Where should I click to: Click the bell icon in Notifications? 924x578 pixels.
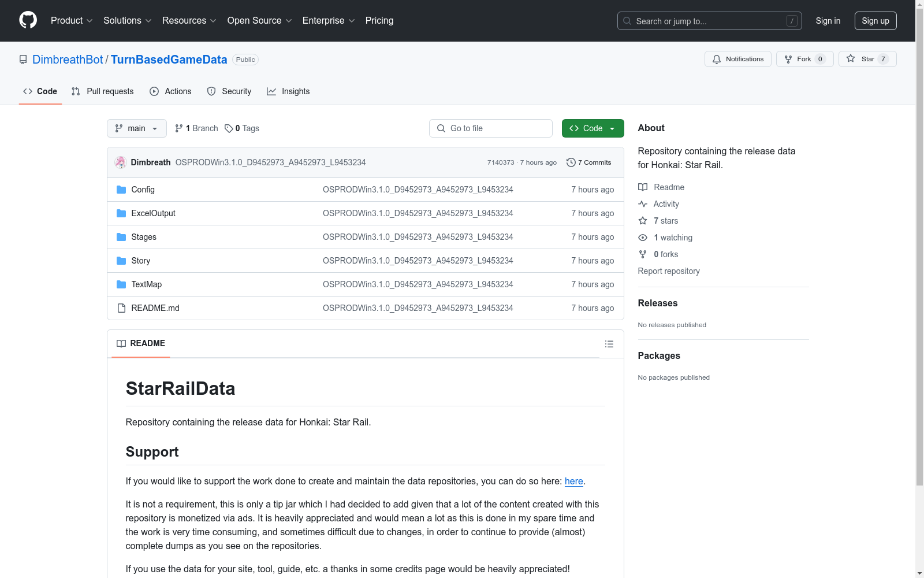717,59
